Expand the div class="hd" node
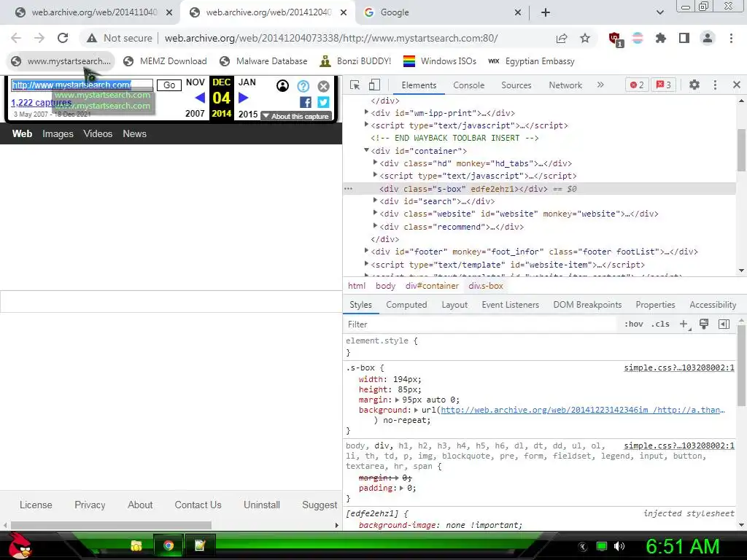Image resolution: width=747 pixels, height=560 pixels. (x=376, y=163)
